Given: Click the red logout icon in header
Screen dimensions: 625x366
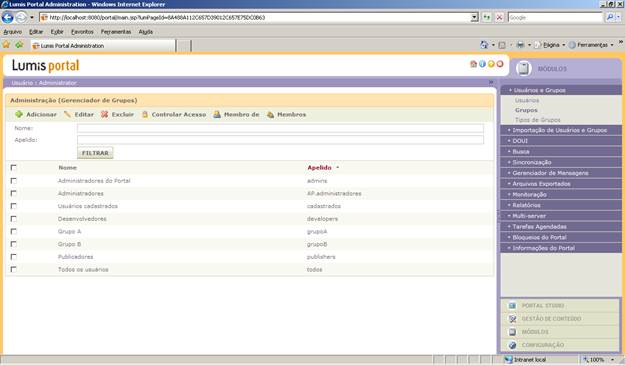Looking at the screenshot, I should click(500, 64).
